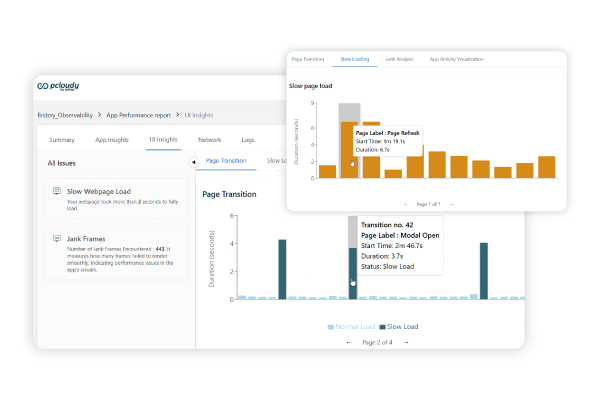600x400 pixels.
Task: Open the Jank Analysis tab in popup
Action: coord(398,60)
